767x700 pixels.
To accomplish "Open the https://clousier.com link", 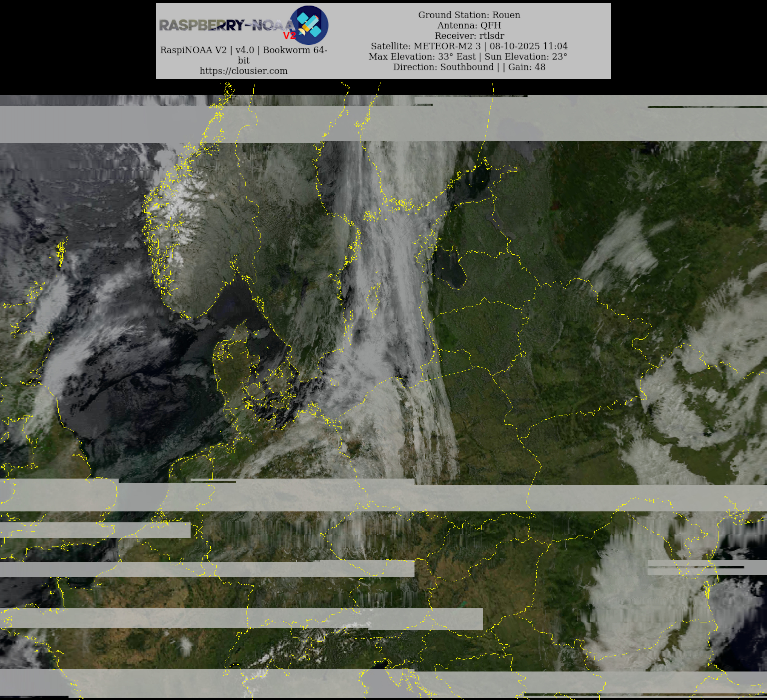I will click(x=244, y=71).
